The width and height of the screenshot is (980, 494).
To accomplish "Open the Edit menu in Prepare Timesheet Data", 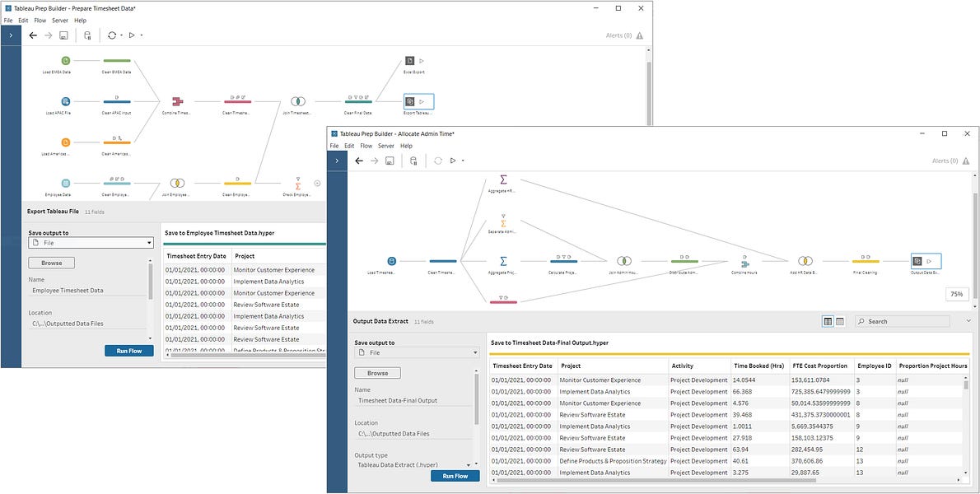I will [21, 20].
